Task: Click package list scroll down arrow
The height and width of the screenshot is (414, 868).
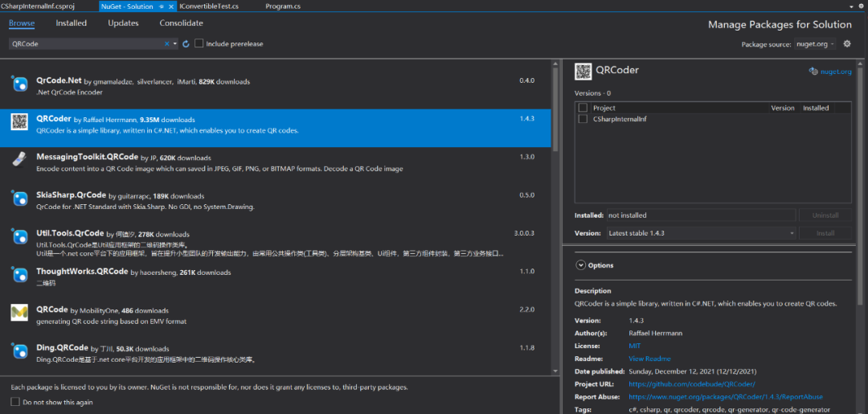Action: 556,371
